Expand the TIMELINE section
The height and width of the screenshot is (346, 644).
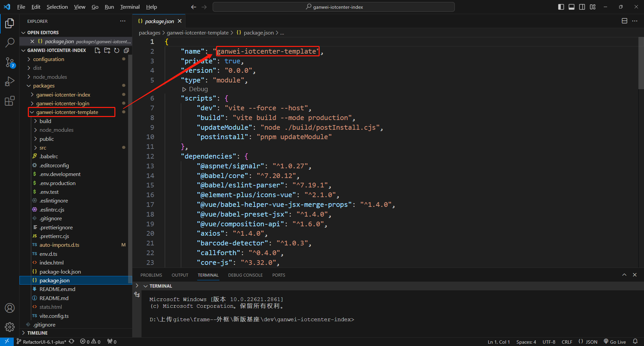[x=76, y=333]
